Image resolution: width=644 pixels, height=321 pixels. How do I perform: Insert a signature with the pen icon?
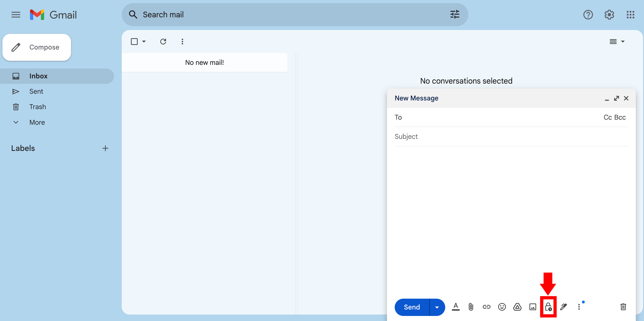(x=564, y=307)
